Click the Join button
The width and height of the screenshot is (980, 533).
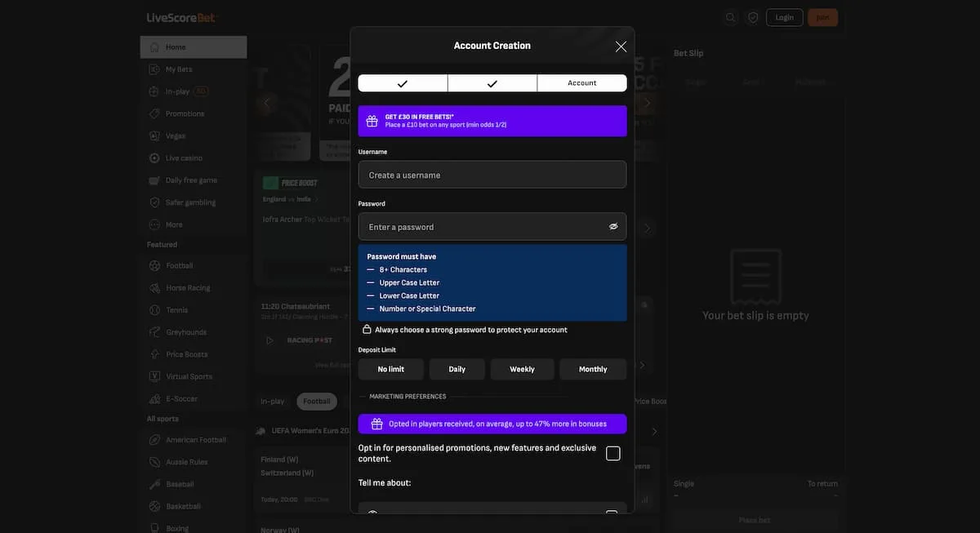(822, 17)
